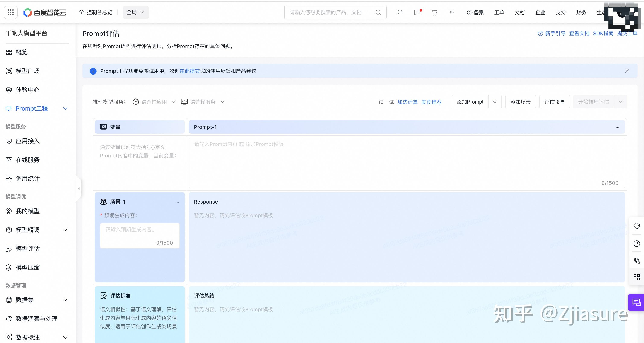Open the 请选择服务 dropdown
Image resolution: width=644 pixels, height=343 pixels.
203,102
